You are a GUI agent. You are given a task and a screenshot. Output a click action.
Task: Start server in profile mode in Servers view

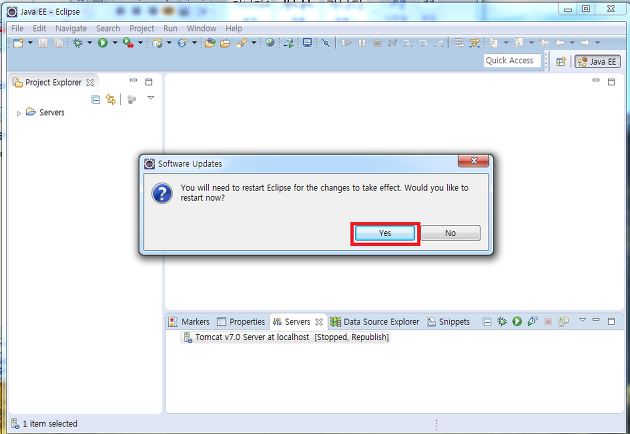click(x=532, y=321)
